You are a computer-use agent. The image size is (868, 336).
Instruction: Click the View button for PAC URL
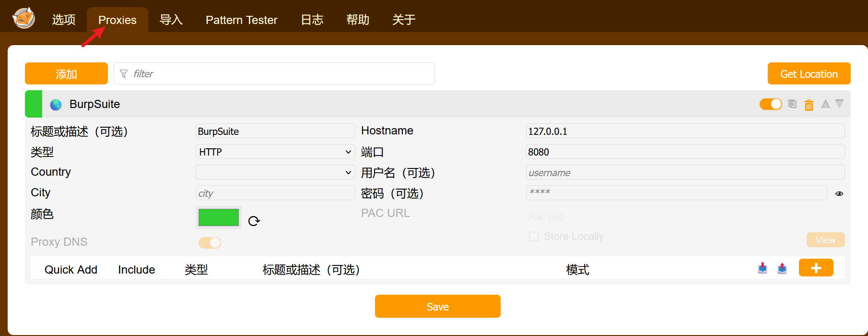point(825,240)
